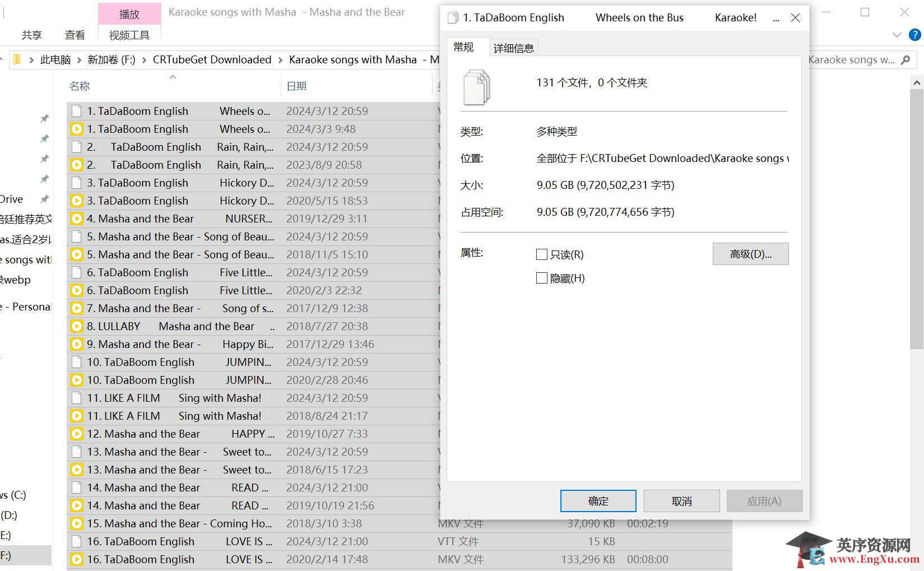924x571 pixels.
Task: Click the folder icon in the address bar
Action: (x=17, y=59)
